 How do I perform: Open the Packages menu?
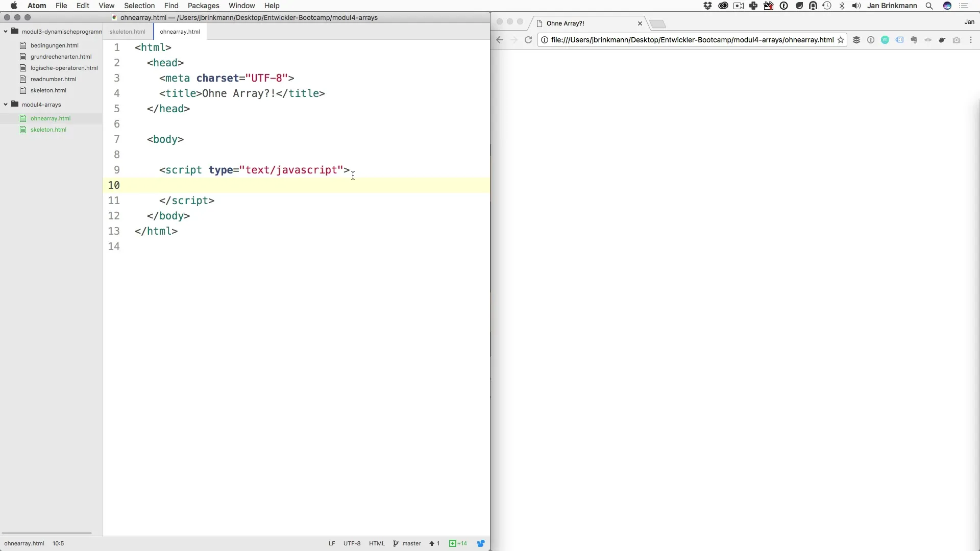tap(203, 6)
